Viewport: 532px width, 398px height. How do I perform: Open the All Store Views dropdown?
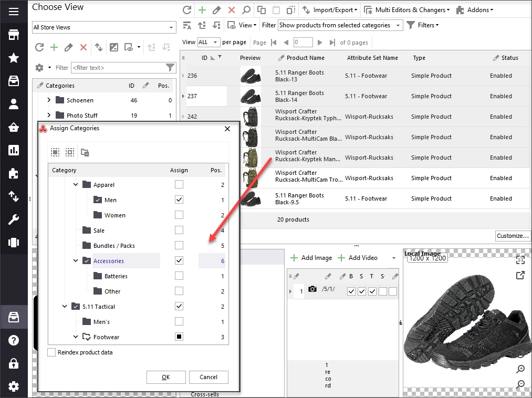(x=104, y=27)
